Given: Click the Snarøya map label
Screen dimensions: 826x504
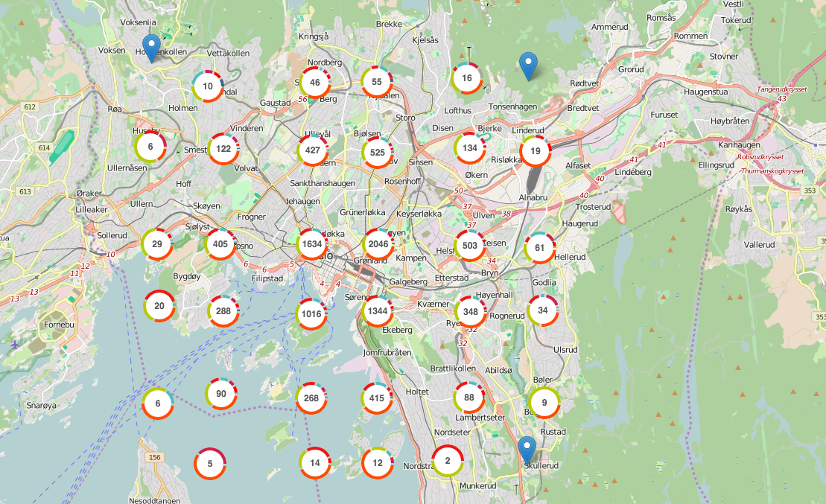Looking at the screenshot, I should coord(42,405).
